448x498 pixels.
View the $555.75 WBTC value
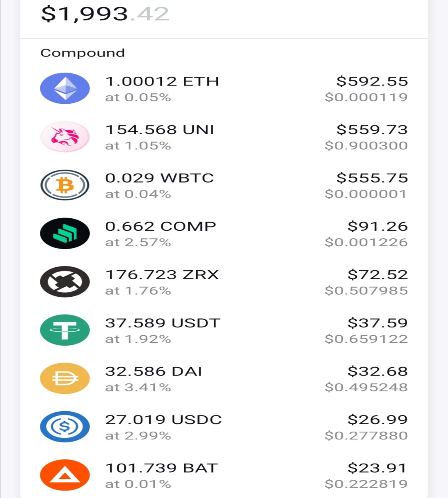(372, 178)
